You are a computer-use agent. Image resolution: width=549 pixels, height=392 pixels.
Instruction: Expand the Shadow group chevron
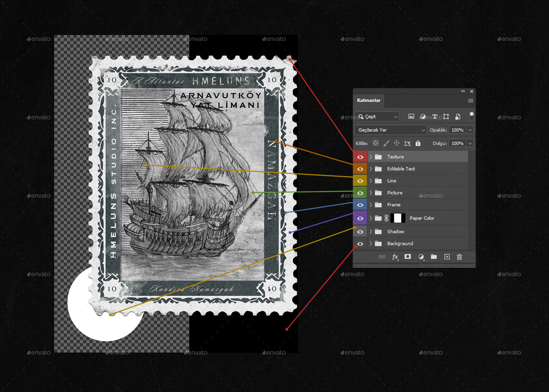pyautogui.click(x=371, y=231)
